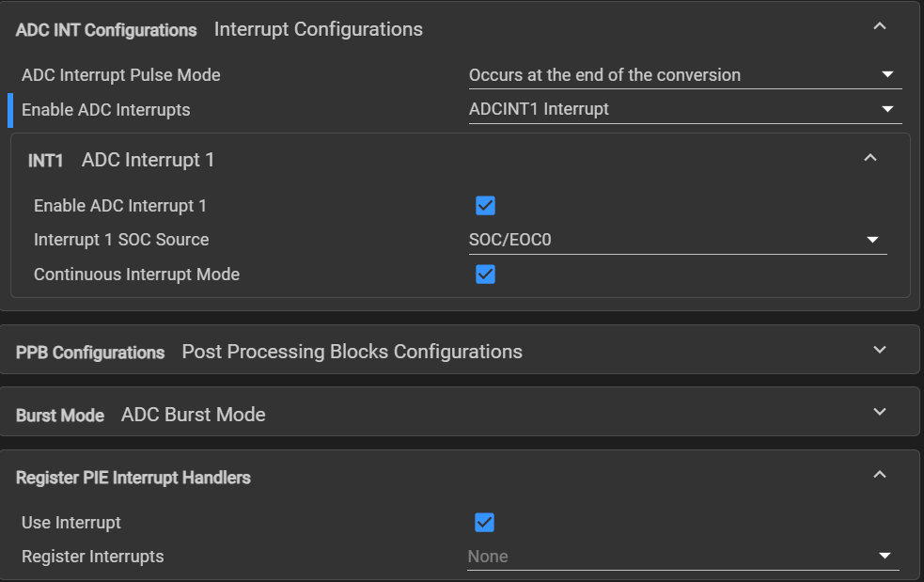Select the Burst Mode section heading
Screen dimensions: 924x582
(x=60, y=416)
